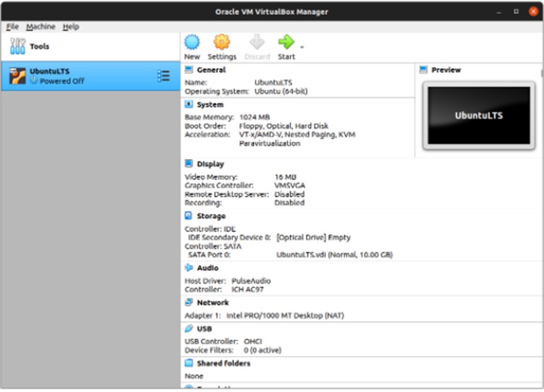Open UbuntuLTS machine menu list icon
544x392 pixels.
(x=164, y=76)
